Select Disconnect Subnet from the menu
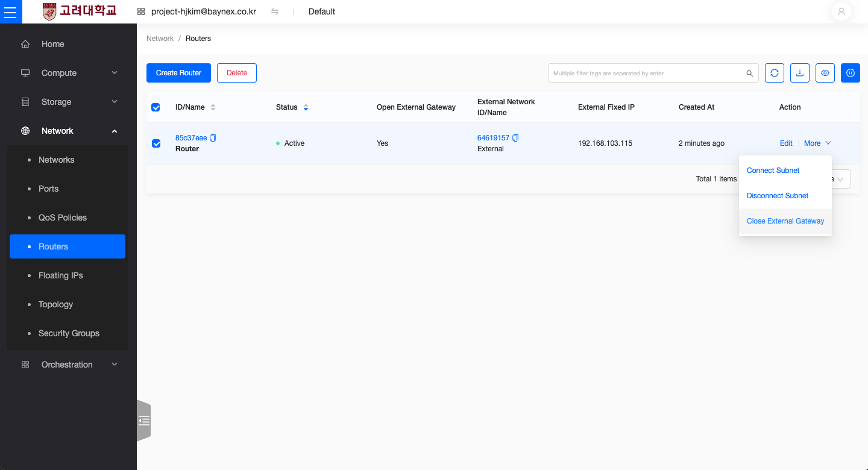 pyautogui.click(x=785, y=196)
